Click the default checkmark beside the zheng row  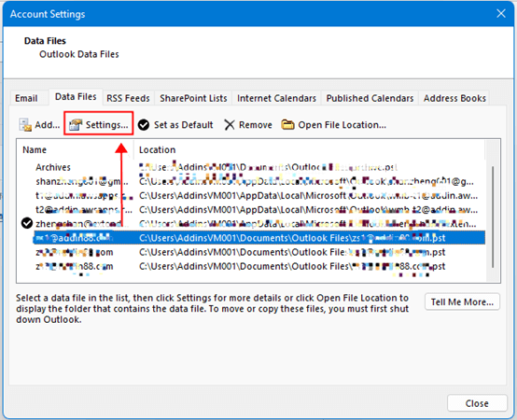pyautogui.click(x=27, y=223)
